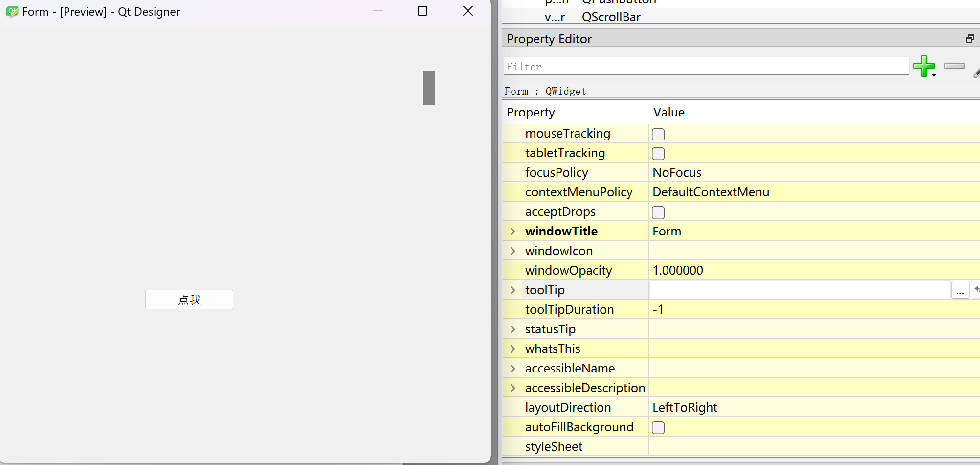The width and height of the screenshot is (980, 465).
Task: Select the mouseTracking property name
Action: tap(568, 134)
